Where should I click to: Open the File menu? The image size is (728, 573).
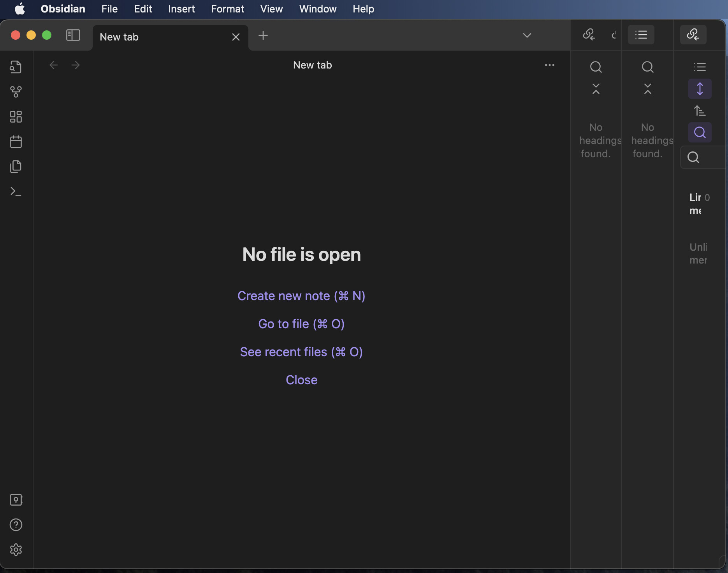[109, 9]
